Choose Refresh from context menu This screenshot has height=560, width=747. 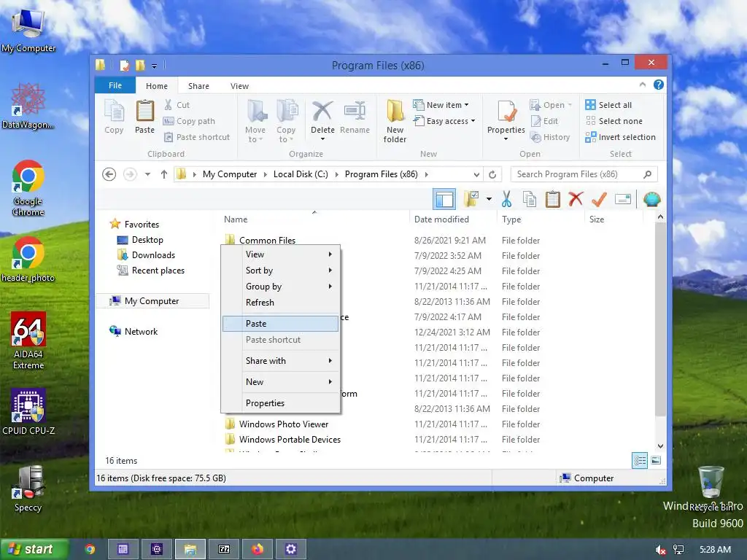pyautogui.click(x=281, y=303)
